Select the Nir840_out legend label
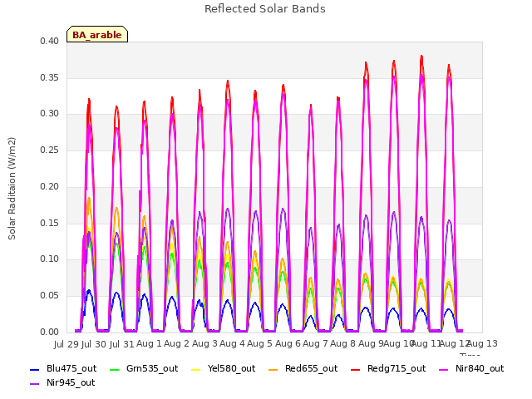The image size is (532, 399). tap(480, 369)
